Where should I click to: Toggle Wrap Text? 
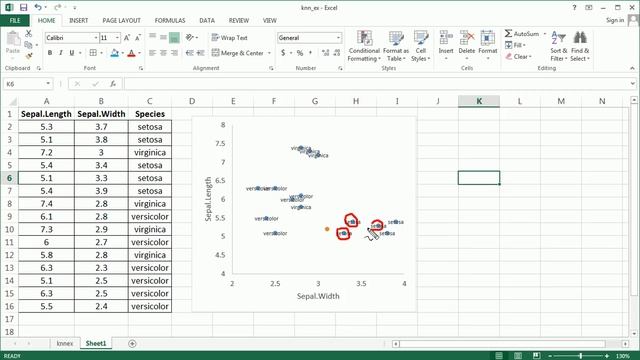coord(229,38)
